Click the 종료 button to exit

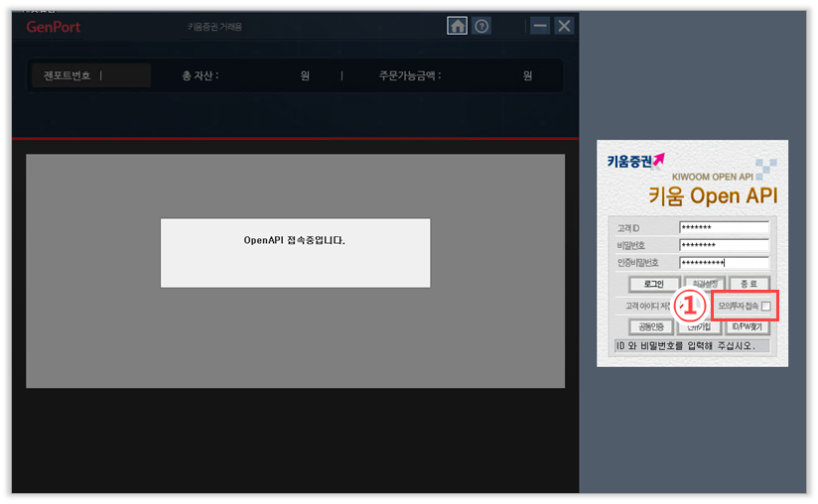[750, 284]
